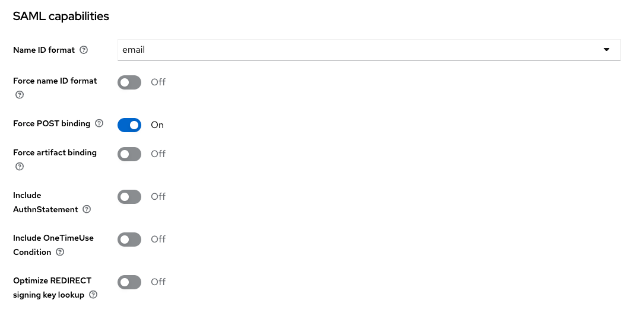
Task: Toggle Include AuthnStatement on
Action: [129, 197]
